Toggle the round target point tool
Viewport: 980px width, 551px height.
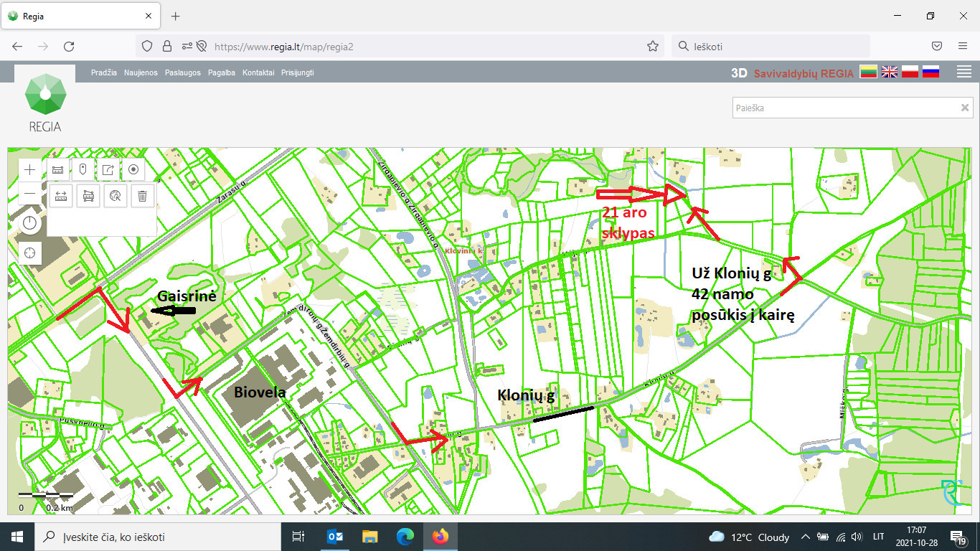tap(133, 170)
